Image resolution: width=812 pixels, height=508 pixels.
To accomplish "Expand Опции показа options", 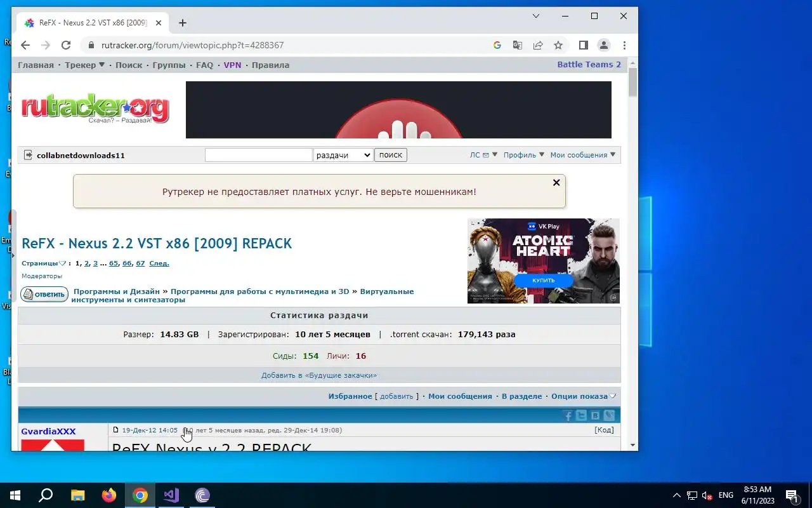I will (x=584, y=396).
